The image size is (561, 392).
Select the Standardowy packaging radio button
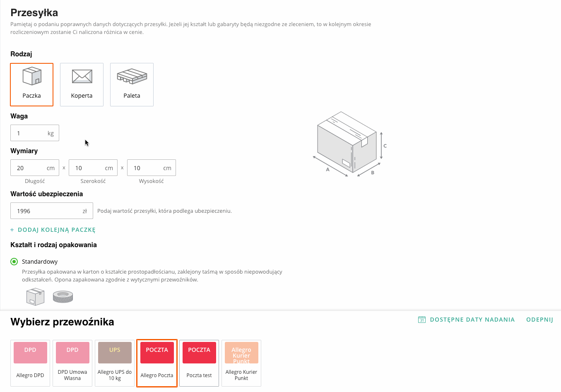pyautogui.click(x=14, y=262)
